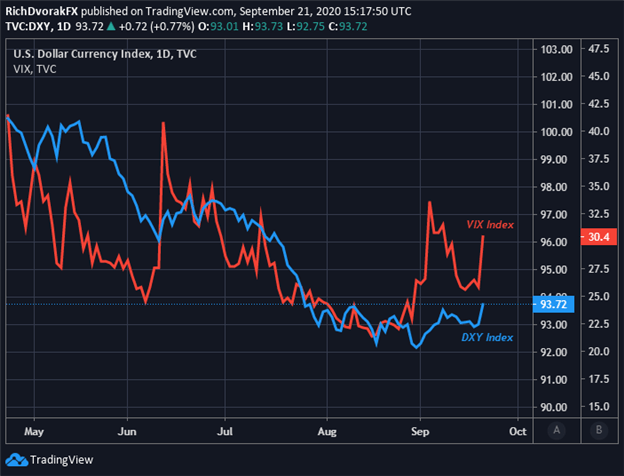Click the 102.00 price axis value
Image resolution: width=624 pixels, height=476 pixels.
[556, 77]
